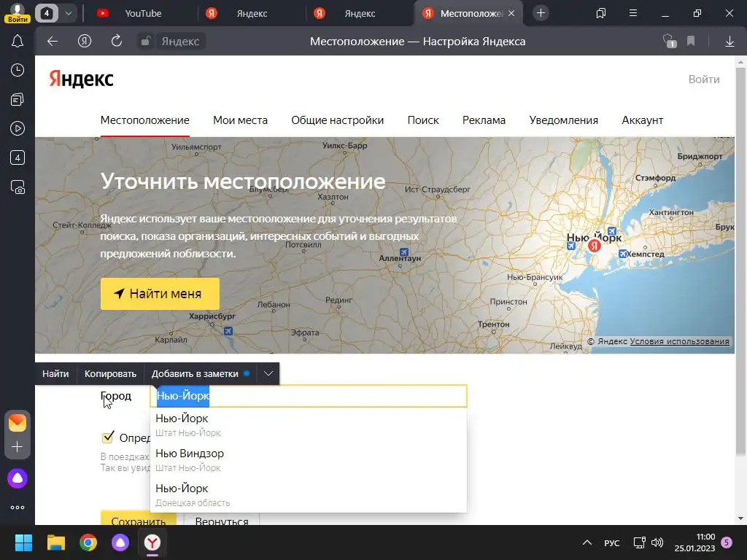Open notifications bell in sidebar

click(x=18, y=42)
